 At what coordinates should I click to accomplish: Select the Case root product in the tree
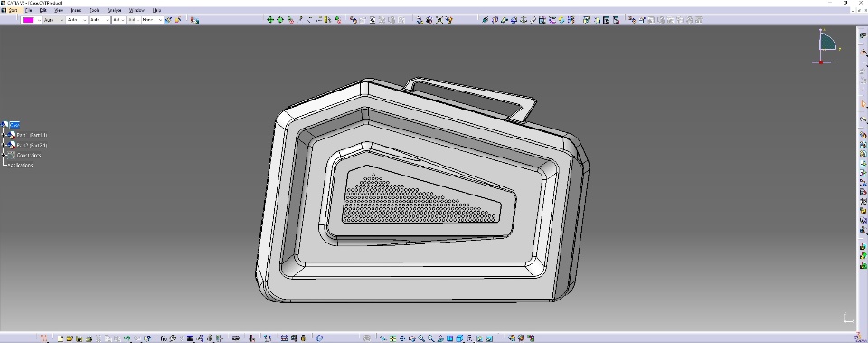pos(14,125)
